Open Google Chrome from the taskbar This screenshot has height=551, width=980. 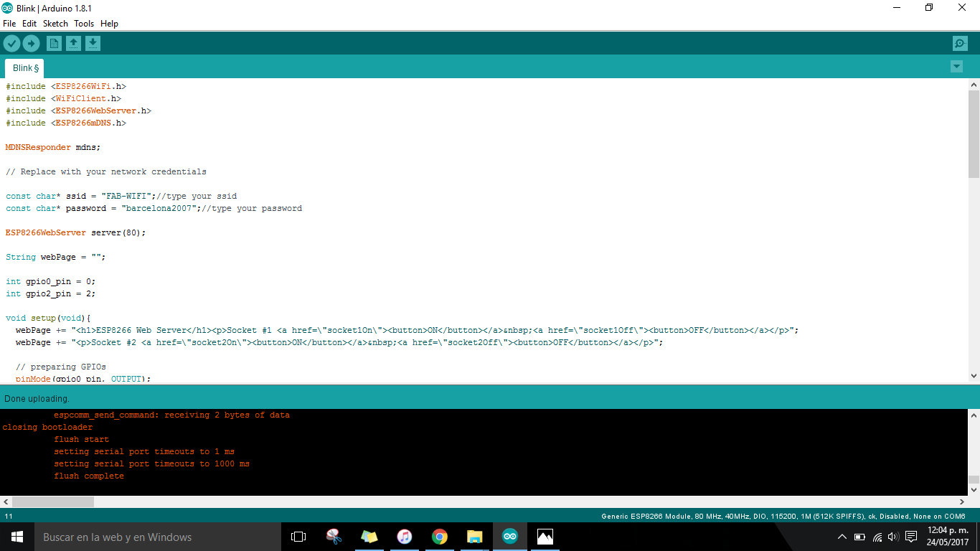[x=439, y=537]
